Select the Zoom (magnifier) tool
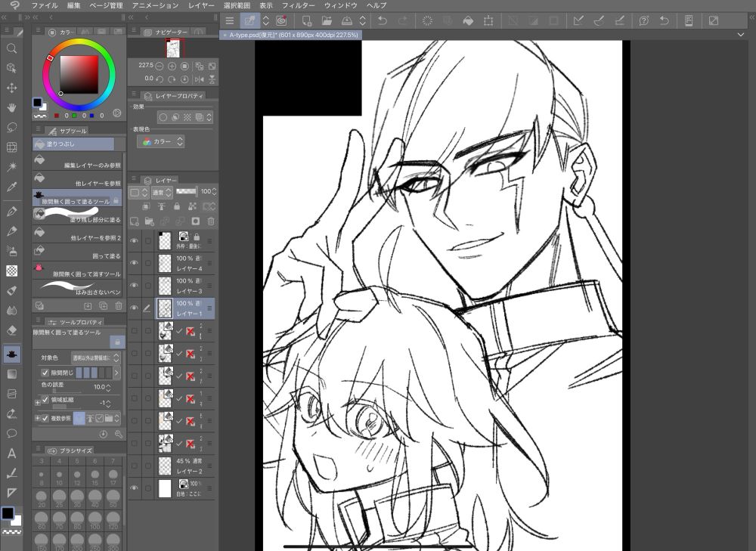Screen dimensions: 756x551 tap(12, 48)
